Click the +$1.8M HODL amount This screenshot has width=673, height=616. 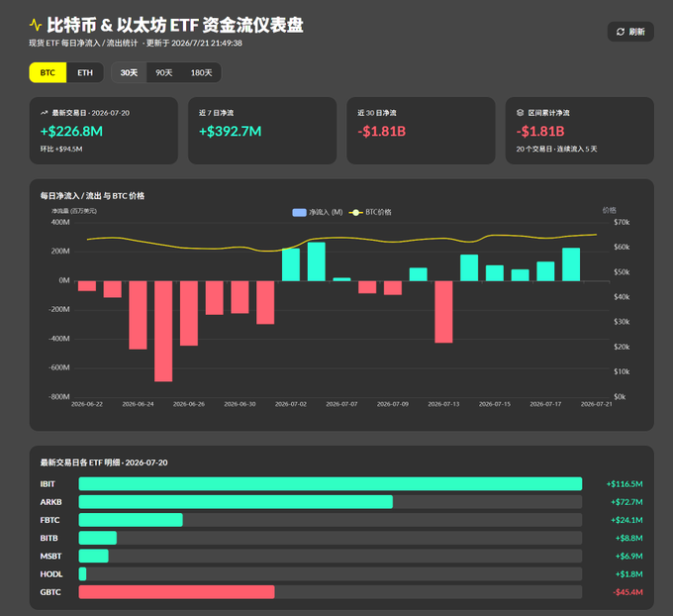[x=628, y=574]
